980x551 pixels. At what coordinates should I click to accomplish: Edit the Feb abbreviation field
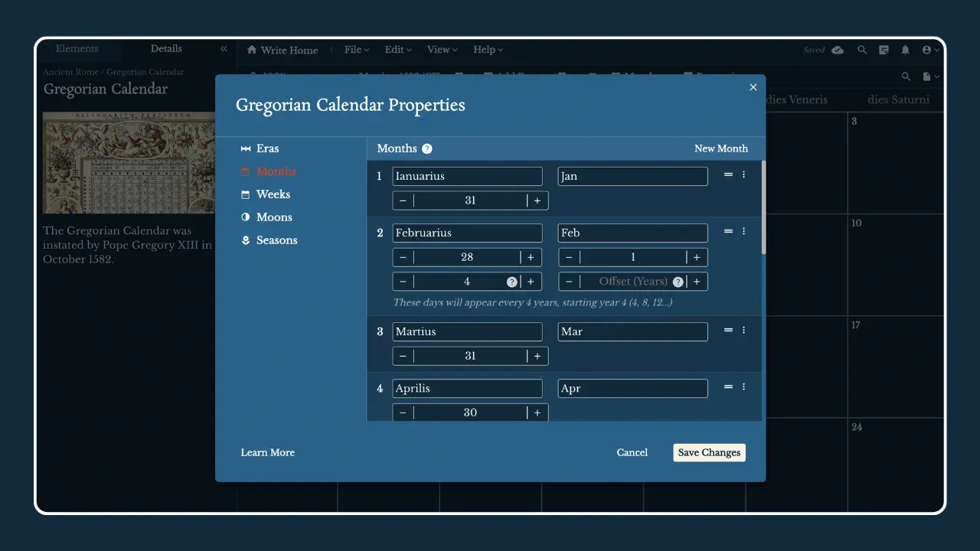click(x=632, y=233)
